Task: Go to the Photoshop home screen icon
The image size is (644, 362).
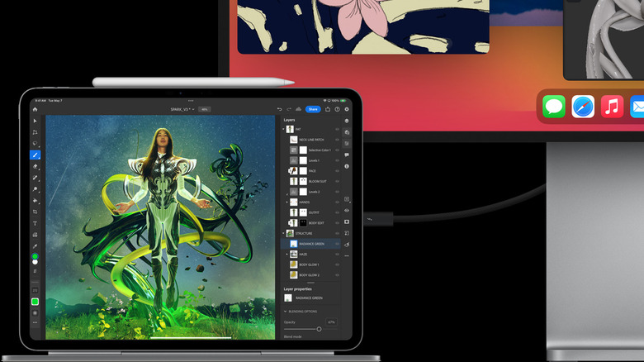Action: coord(35,109)
